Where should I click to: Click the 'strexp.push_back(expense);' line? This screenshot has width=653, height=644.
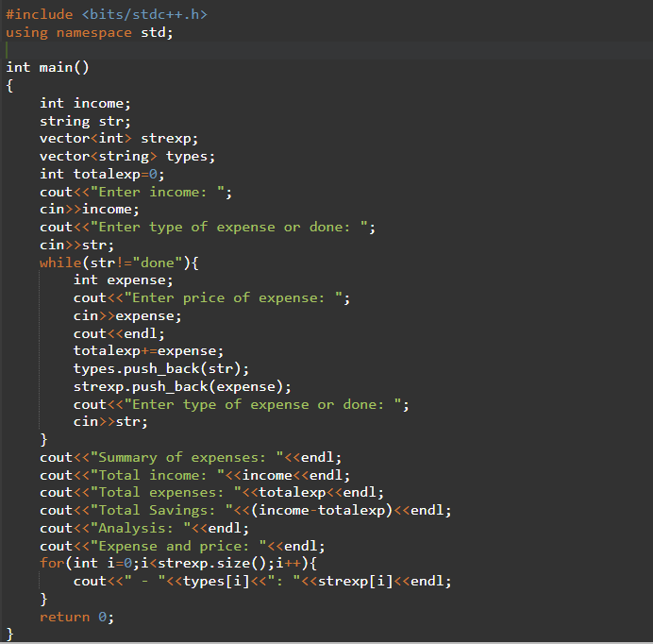182,387
